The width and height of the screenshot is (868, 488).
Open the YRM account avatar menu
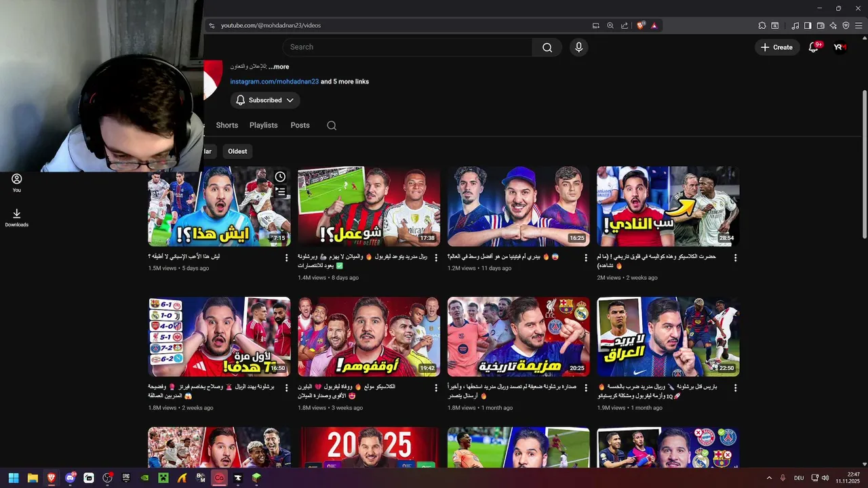pos(839,47)
